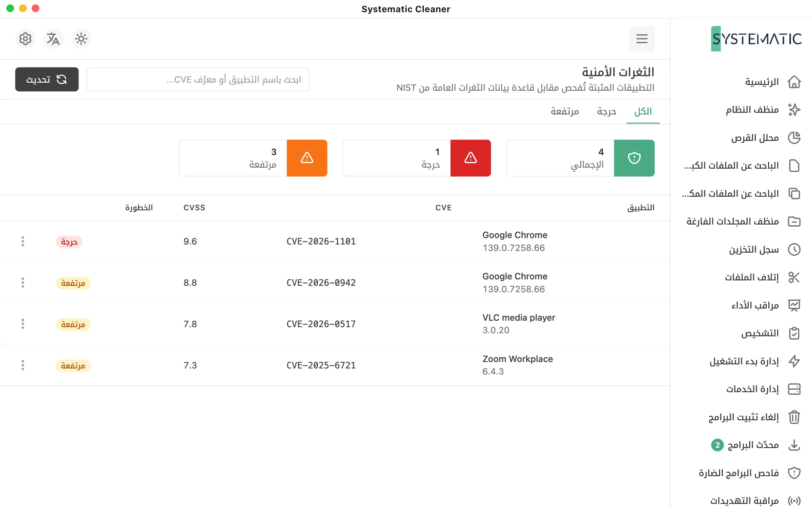Image resolution: width=812 pixels, height=508 pixels.
Task: Click the تحديث refresh button
Action: (47, 79)
